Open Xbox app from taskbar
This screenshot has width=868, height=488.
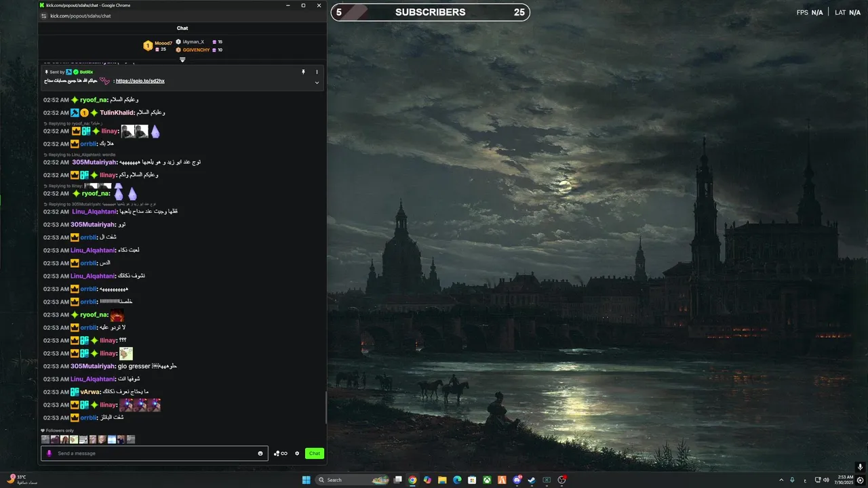487,480
